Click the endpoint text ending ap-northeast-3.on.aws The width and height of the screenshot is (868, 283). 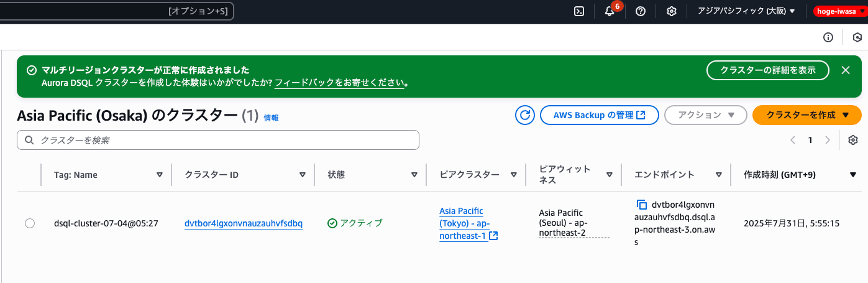(x=674, y=224)
